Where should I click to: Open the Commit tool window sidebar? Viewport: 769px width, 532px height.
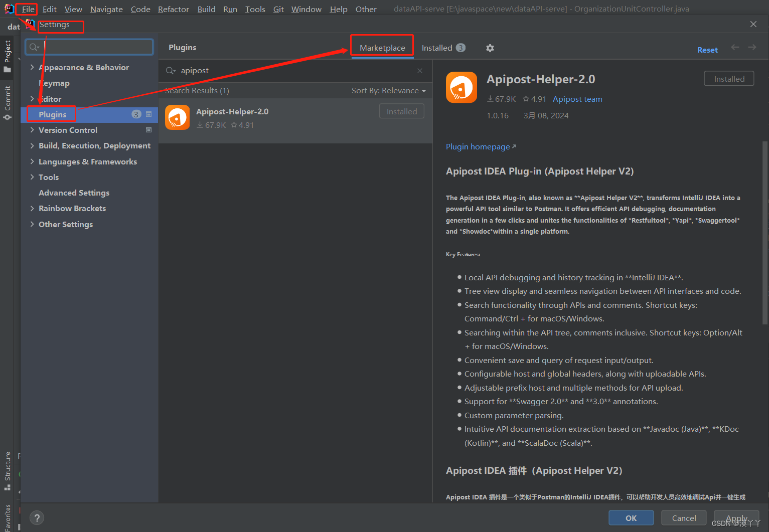(x=7, y=103)
